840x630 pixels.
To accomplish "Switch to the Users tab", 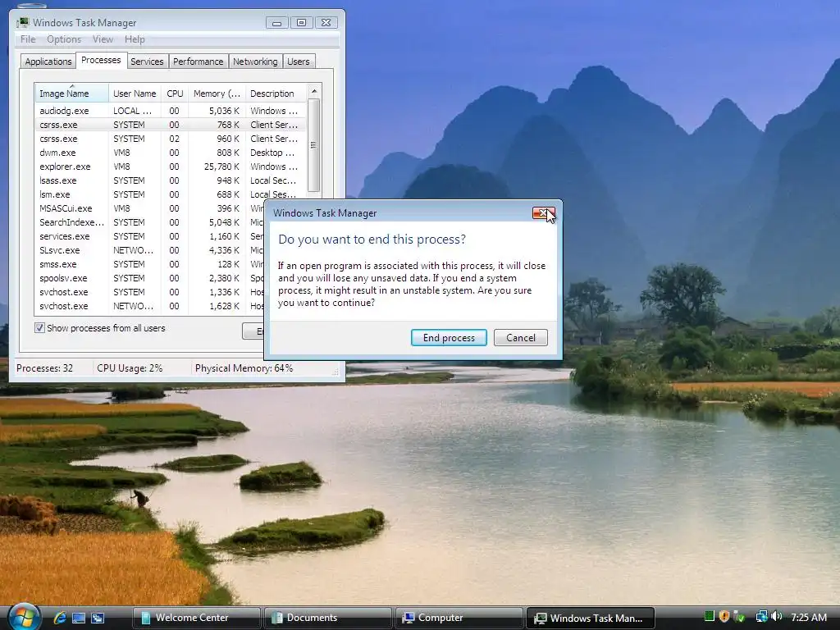I will coord(299,62).
